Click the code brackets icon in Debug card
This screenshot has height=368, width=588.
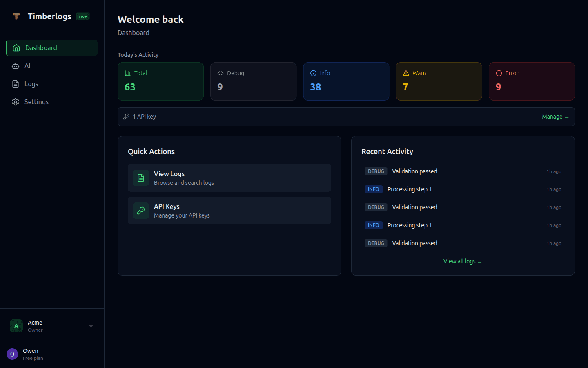click(x=220, y=73)
